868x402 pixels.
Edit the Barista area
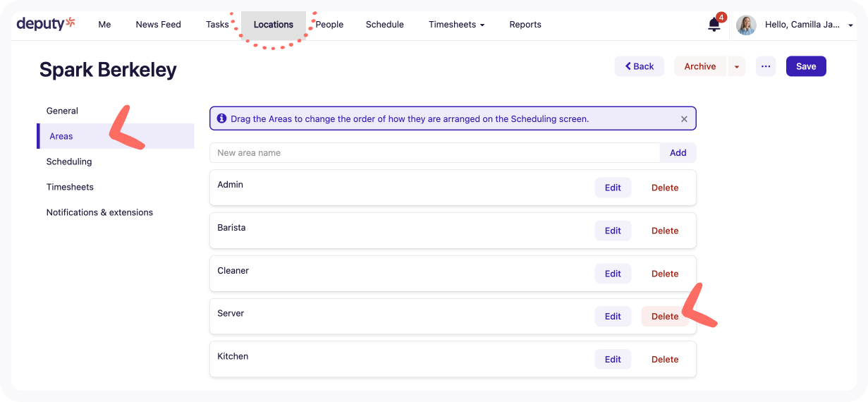[x=613, y=231]
